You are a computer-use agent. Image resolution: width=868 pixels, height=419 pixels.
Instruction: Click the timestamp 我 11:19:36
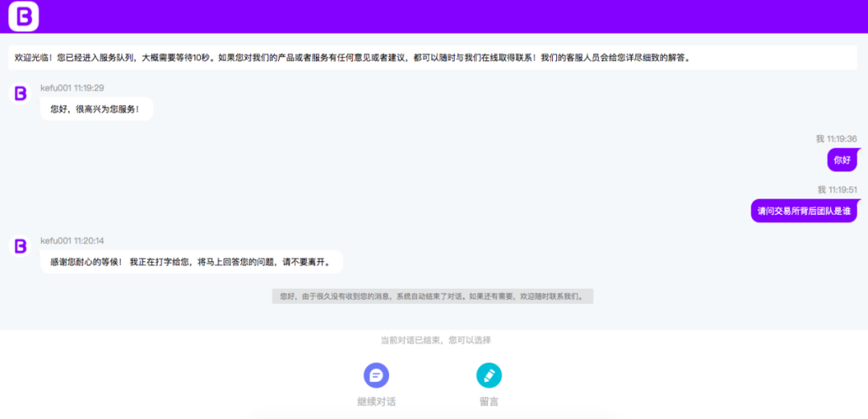click(837, 138)
